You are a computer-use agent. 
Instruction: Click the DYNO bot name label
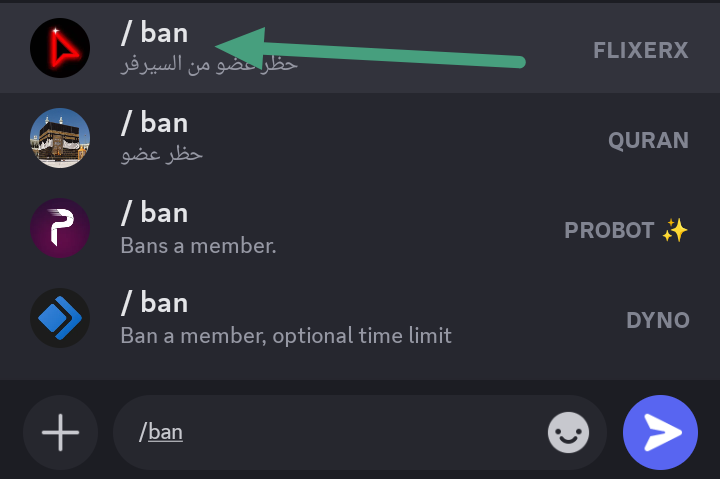pyautogui.click(x=657, y=320)
